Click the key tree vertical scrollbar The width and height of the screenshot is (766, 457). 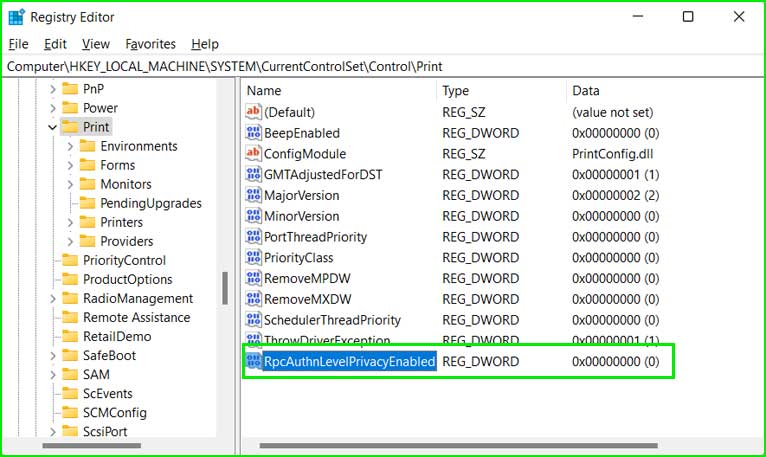pyautogui.click(x=225, y=288)
